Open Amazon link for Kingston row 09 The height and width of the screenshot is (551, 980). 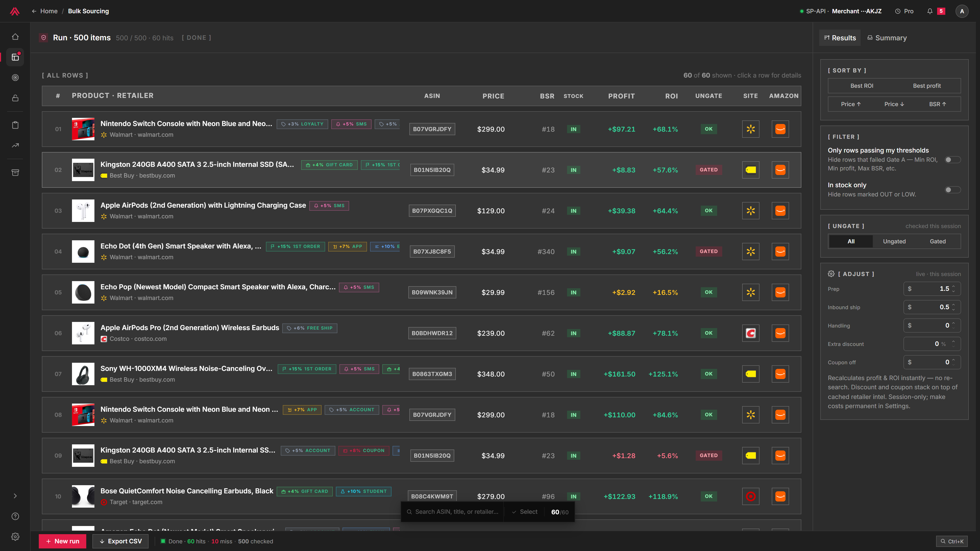tap(780, 456)
